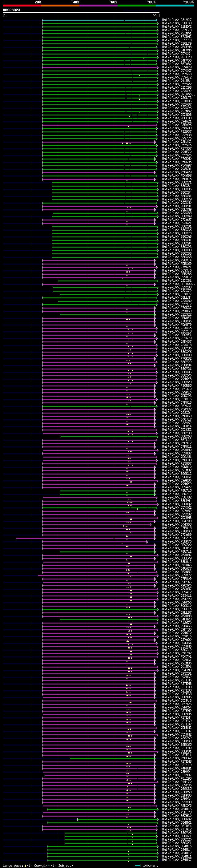Open hit UniRef100_B9NDL0
This screenshot has height=868, width=197.
click(x=177, y=467)
